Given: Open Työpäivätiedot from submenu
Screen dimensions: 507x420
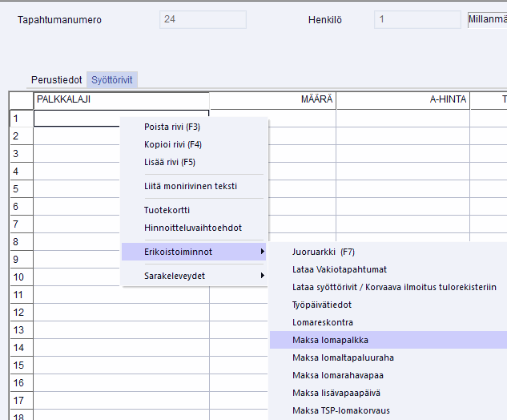Looking at the screenshot, I should [322, 305].
